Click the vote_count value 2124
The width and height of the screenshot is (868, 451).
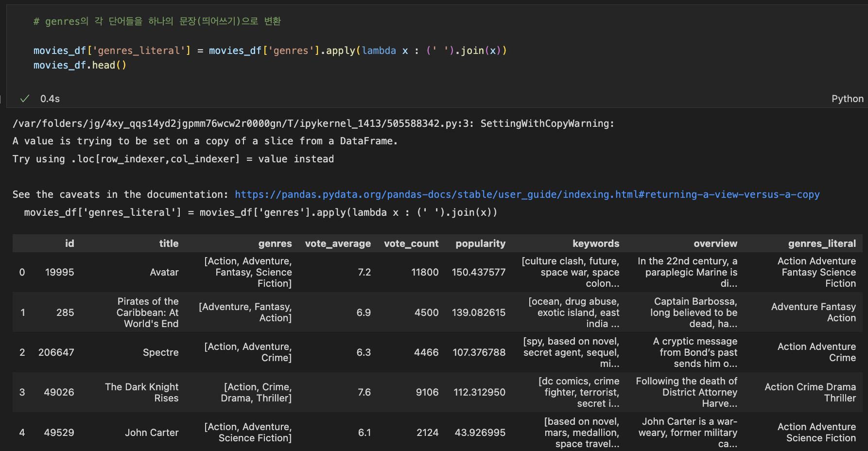point(428,433)
